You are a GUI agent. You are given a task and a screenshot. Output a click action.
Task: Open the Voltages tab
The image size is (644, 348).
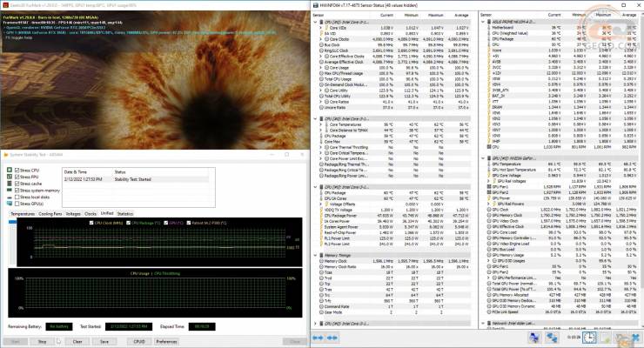pos(73,214)
